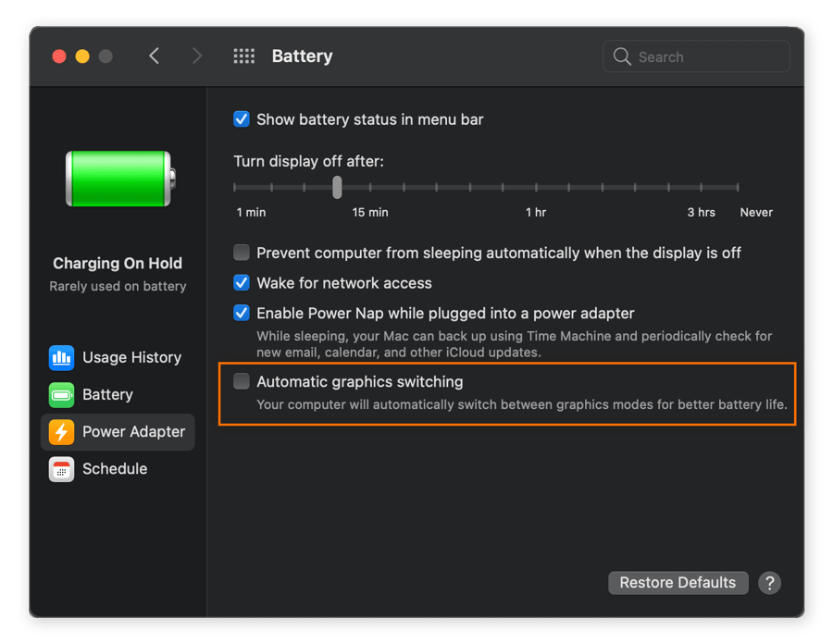Enable Automatic graphics switching
Viewport: 833px width, 644px height.
click(x=242, y=380)
